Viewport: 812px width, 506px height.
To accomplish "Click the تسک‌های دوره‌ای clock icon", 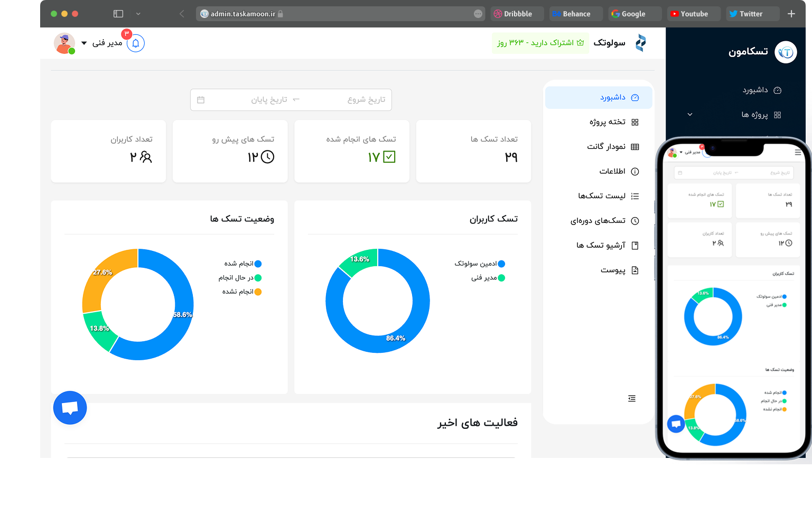I will coord(634,220).
